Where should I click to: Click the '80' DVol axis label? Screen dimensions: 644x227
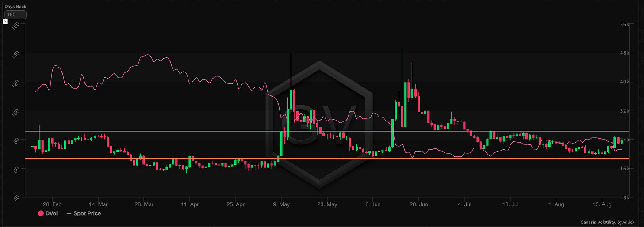tap(17, 140)
